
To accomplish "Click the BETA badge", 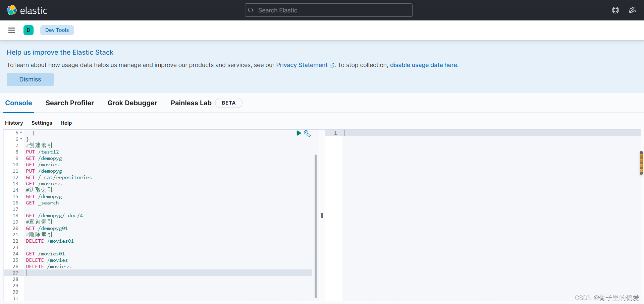I will 228,103.
